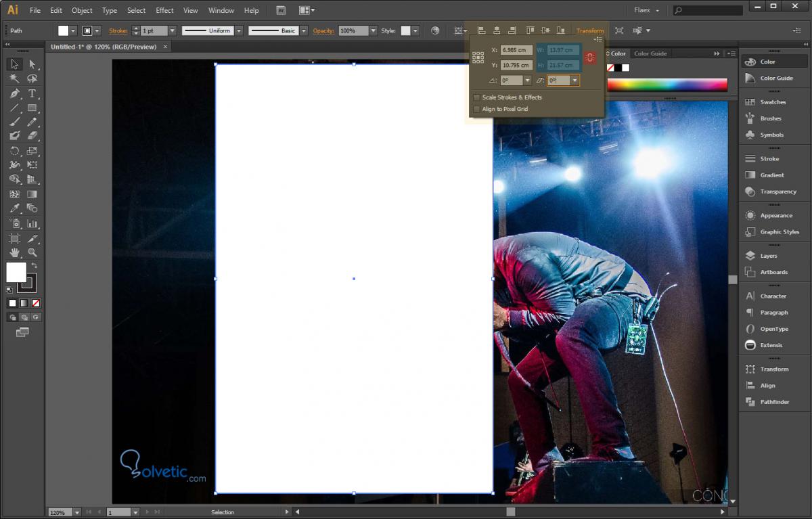Select the Shape Builder tool
This screenshot has width=812, height=519.
(14, 179)
